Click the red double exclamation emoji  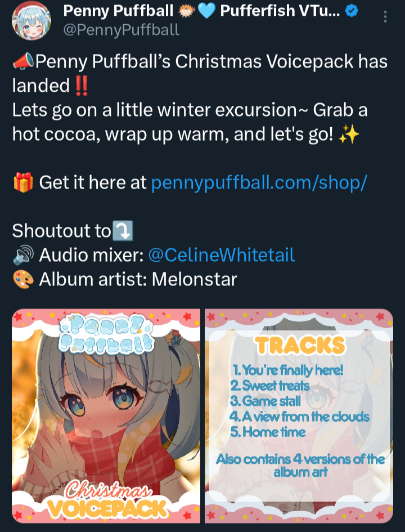click(82, 86)
